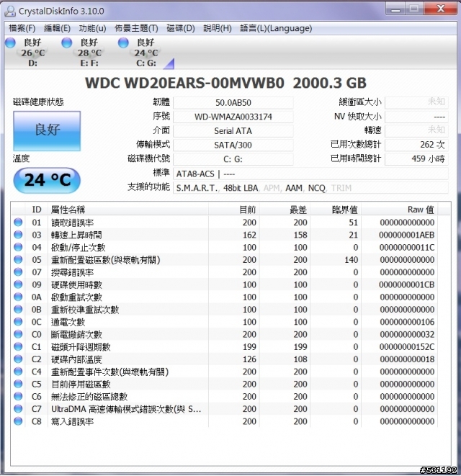Click raw value 0000000001CB
461x476 pixels.
click(407, 284)
